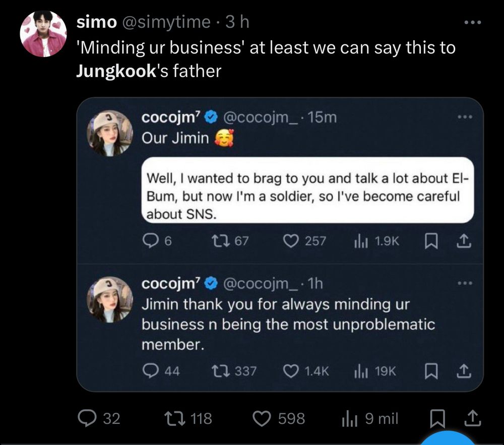This screenshot has height=445, width=504.
Task: Reply to simo's main tweet
Action: (x=88, y=418)
